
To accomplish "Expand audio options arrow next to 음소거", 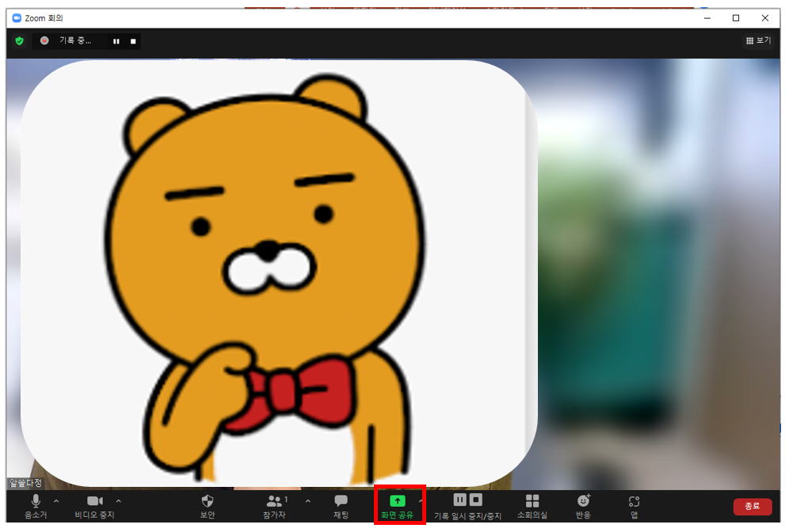I will [56, 501].
